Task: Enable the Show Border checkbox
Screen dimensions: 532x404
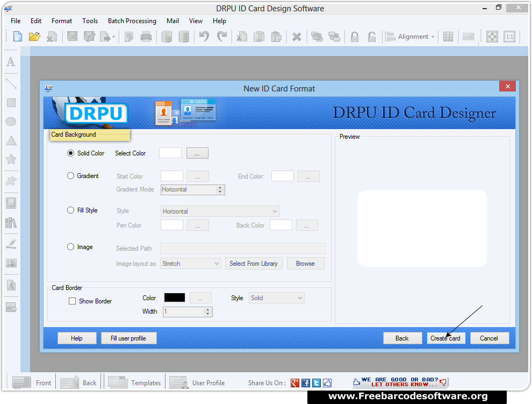Action: [72, 301]
